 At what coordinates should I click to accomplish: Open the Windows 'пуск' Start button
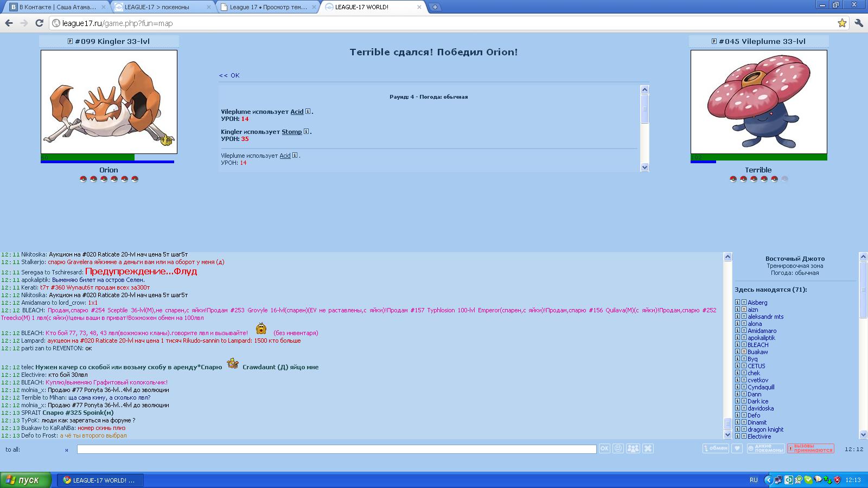tap(25, 480)
